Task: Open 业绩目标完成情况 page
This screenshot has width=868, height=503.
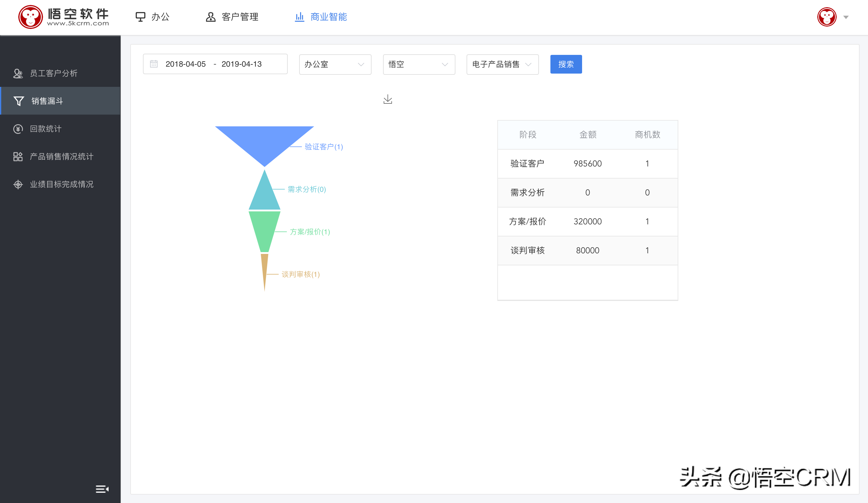Action: 61,184
